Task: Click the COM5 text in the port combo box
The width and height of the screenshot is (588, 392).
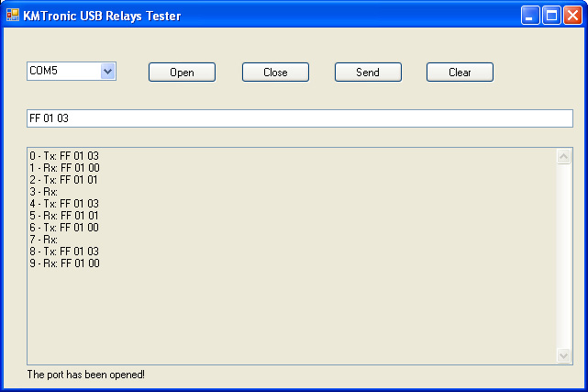Action: pos(43,71)
